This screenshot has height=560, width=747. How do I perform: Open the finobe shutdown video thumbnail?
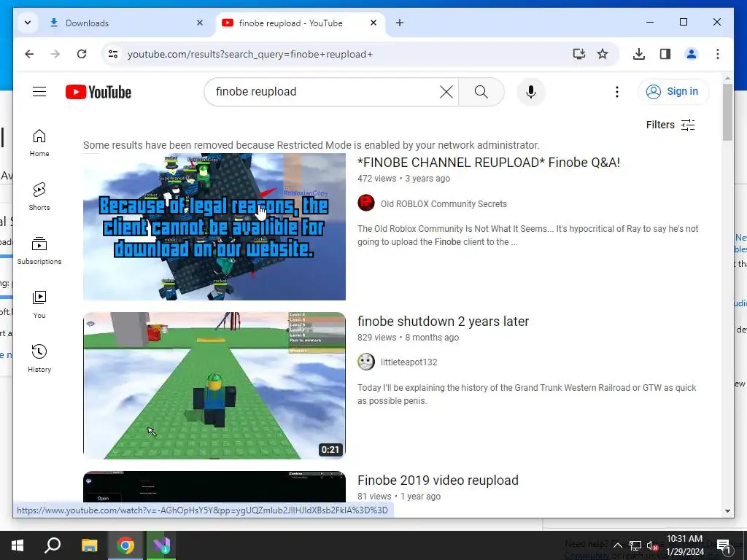(x=214, y=386)
